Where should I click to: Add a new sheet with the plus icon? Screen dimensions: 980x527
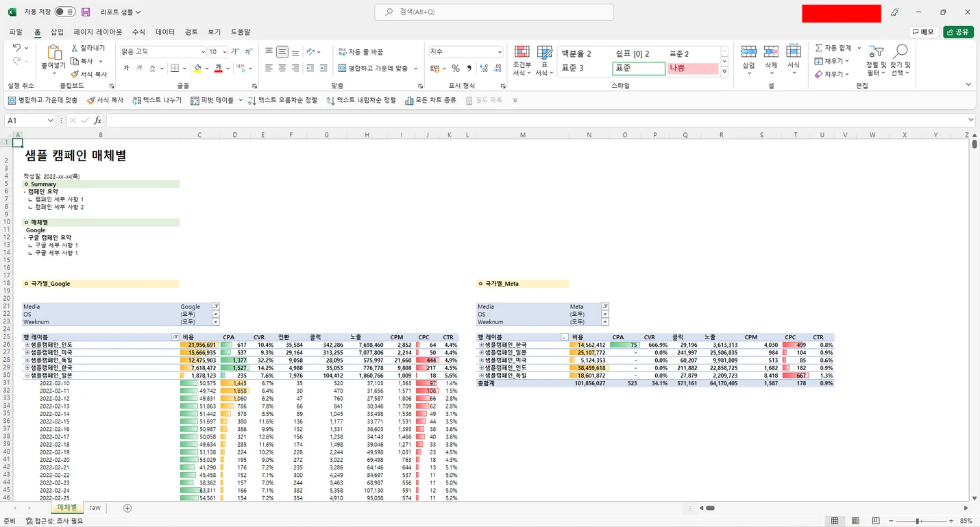127,508
